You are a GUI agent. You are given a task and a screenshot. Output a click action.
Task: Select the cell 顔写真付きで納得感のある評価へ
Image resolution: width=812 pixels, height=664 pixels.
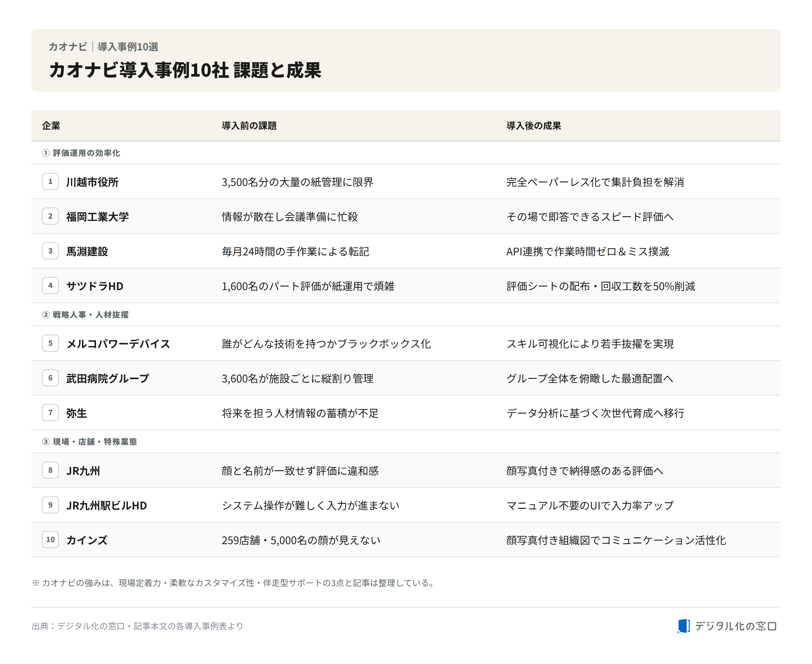585,471
